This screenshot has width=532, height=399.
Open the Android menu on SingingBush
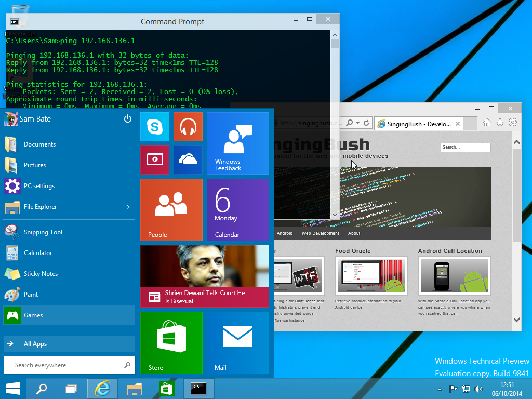(284, 233)
